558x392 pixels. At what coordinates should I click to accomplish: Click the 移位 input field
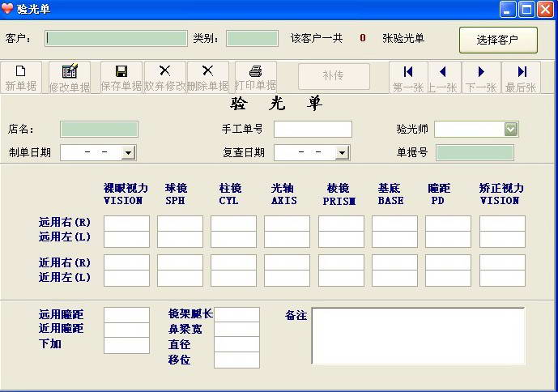(x=236, y=360)
